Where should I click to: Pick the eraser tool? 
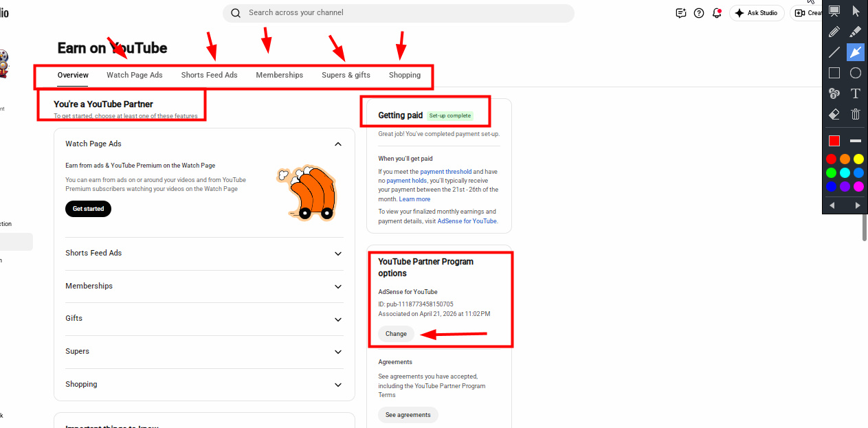point(834,114)
